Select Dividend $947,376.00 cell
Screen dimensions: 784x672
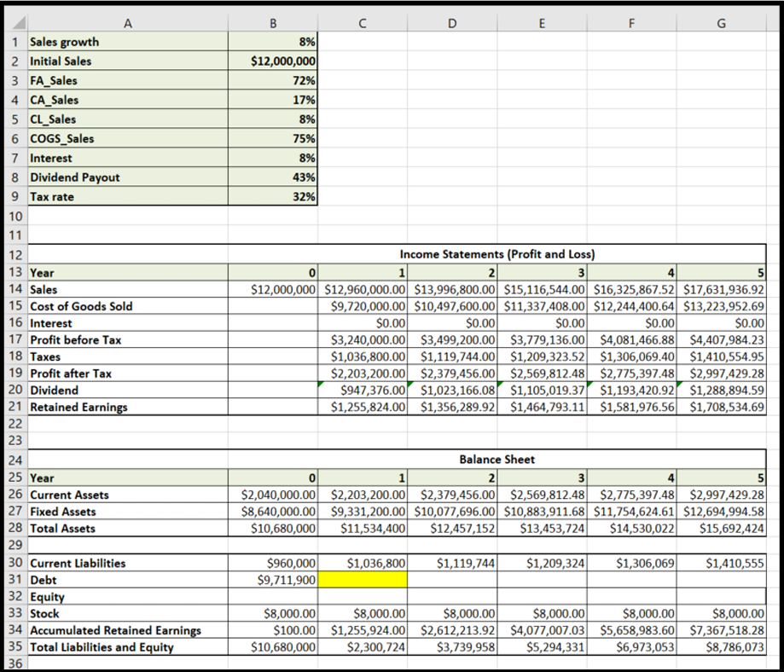click(363, 390)
